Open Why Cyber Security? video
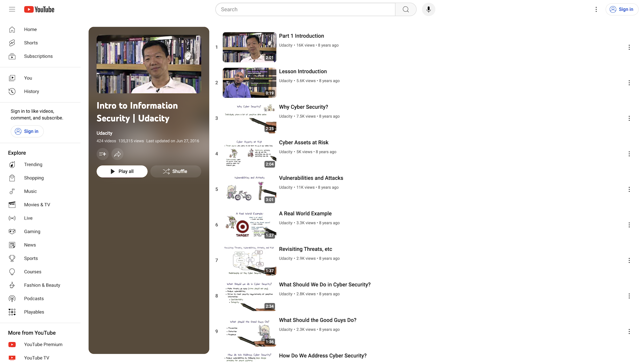The width and height of the screenshot is (644, 362). click(304, 107)
